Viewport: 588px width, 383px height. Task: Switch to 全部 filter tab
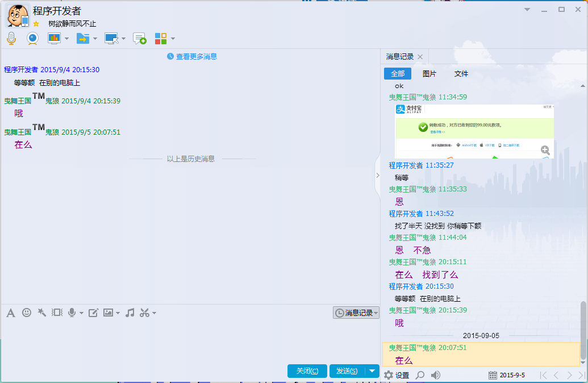(x=398, y=73)
